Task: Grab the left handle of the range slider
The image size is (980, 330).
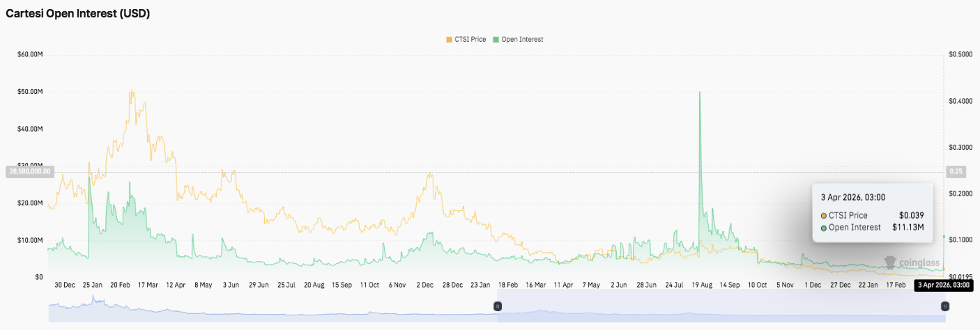Action: pyautogui.click(x=498, y=306)
